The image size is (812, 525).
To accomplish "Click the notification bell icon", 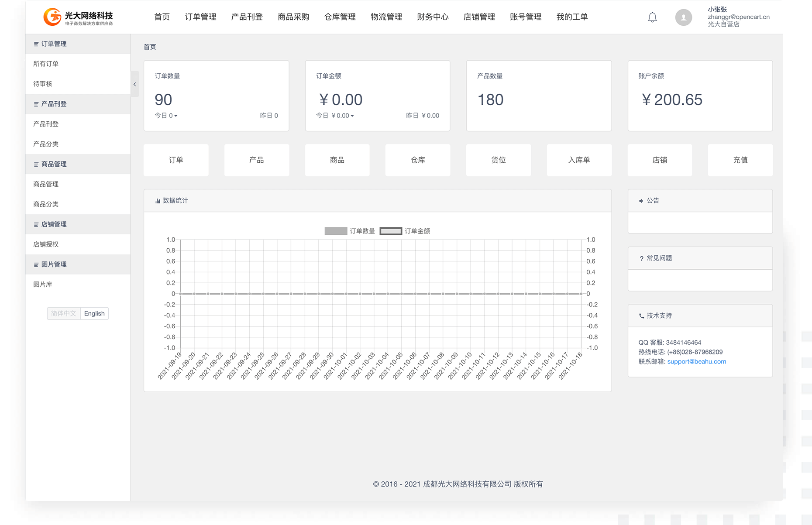I will [x=652, y=17].
